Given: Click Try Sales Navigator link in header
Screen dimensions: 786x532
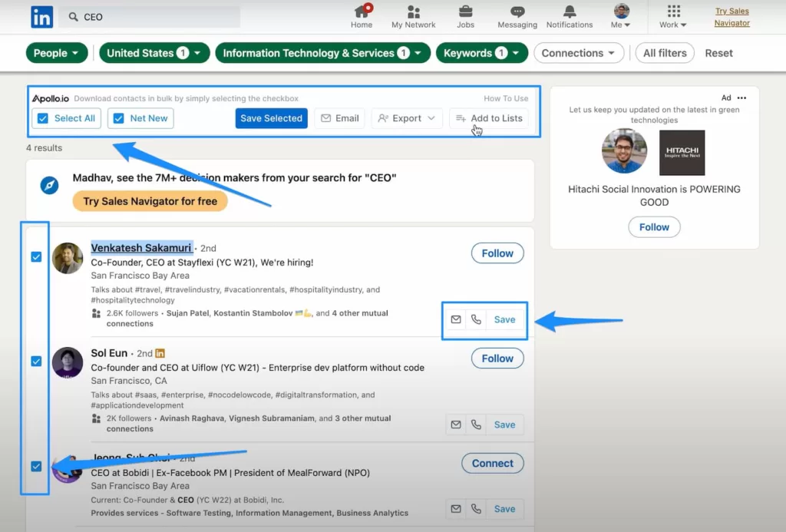Looking at the screenshot, I should point(732,17).
